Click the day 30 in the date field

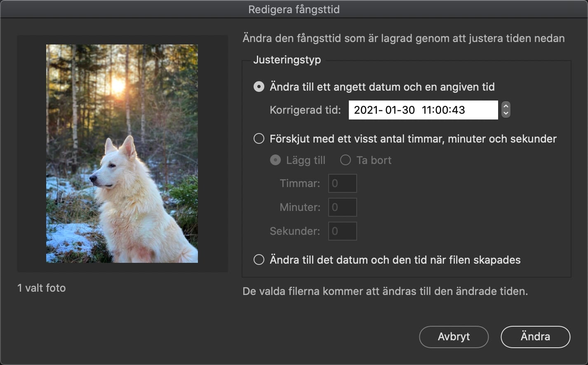[x=409, y=110]
